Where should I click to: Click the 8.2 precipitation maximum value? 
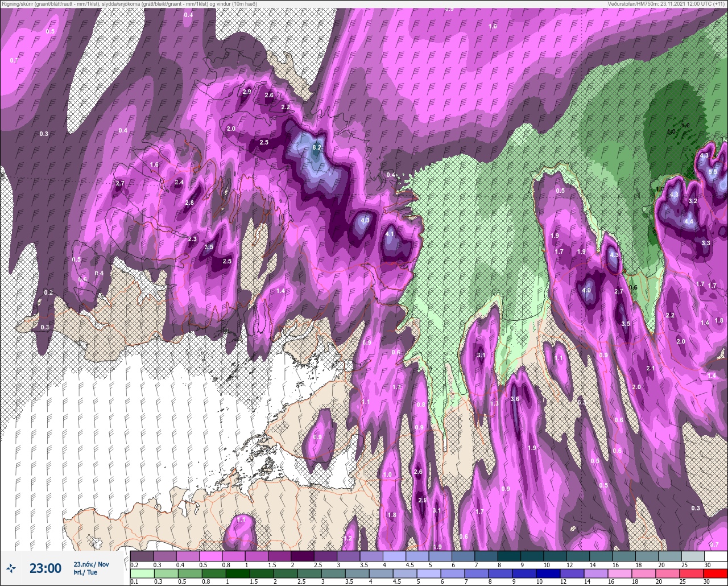[317, 147]
